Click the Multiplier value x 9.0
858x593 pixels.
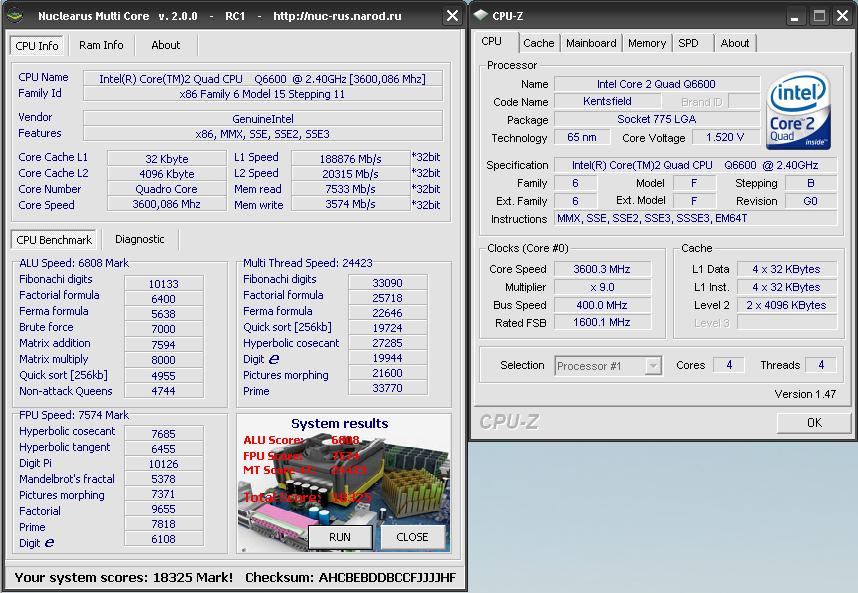pyautogui.click(x=602, y=287)
